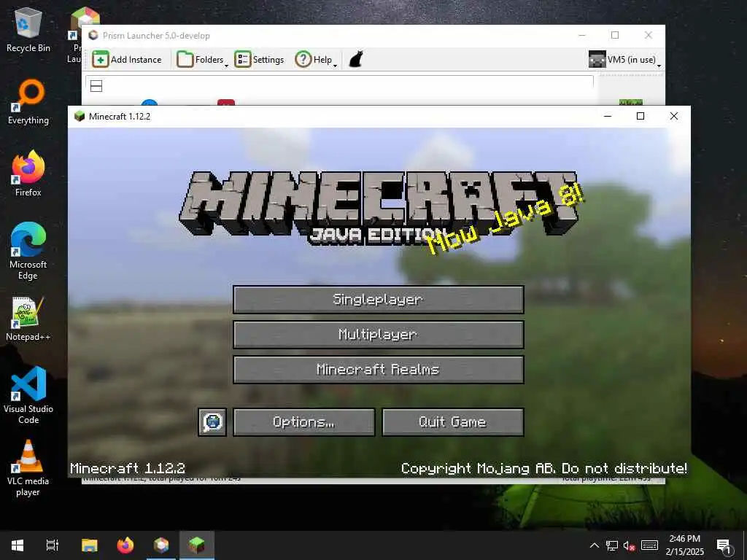Open the touch keyboard tray icon
The height and width of the screenshot is (560, 747).
[x=649, y=545]
